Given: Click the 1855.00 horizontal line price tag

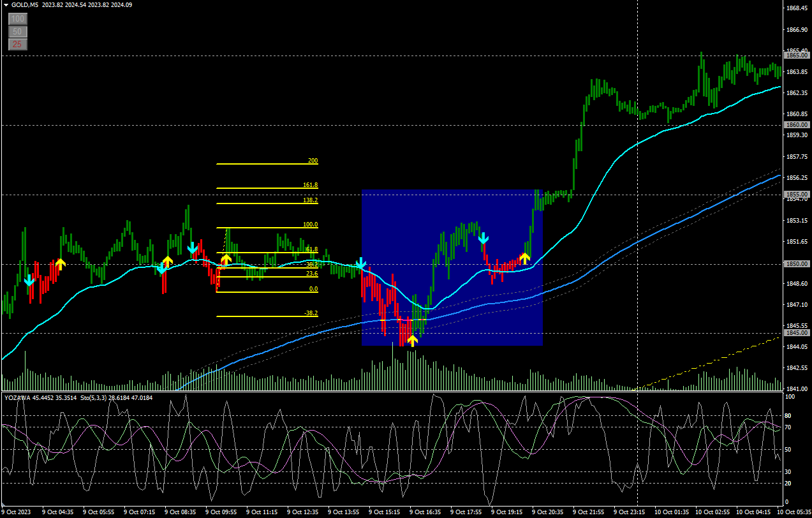Looking at the screenshot, I should click(x=797, y=195).
